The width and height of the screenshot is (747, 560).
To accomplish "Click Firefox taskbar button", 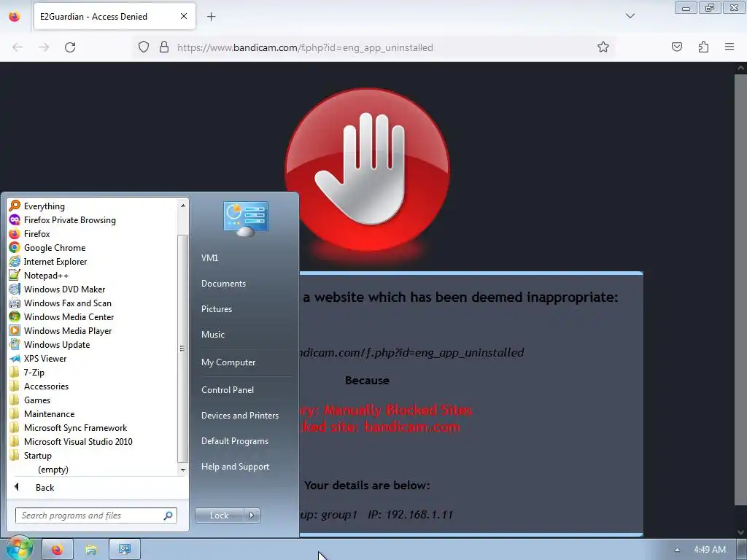I will pyautogui.click(x=57, y=550).
